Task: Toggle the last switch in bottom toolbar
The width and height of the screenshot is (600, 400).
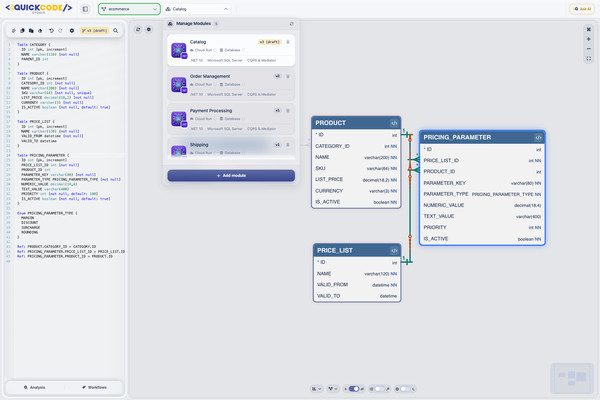Action: coord(405,389)
